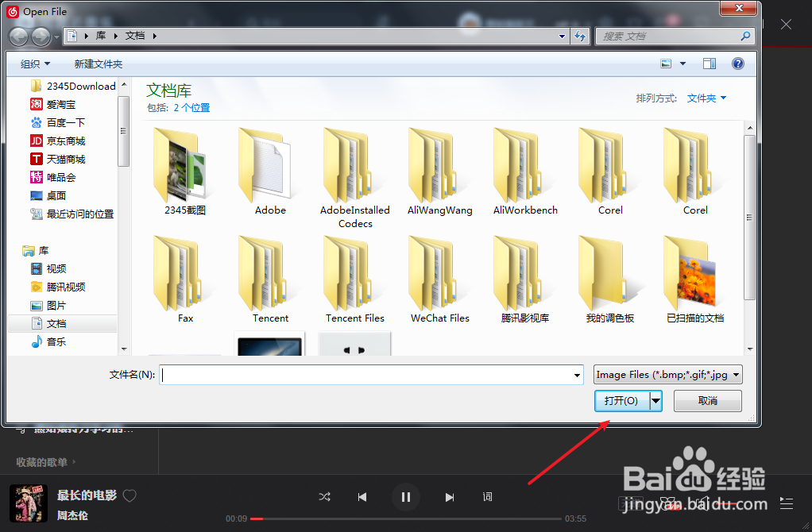812x532 pixels.
Task: Click the album cover thumbnail
Action: (29, 503)
